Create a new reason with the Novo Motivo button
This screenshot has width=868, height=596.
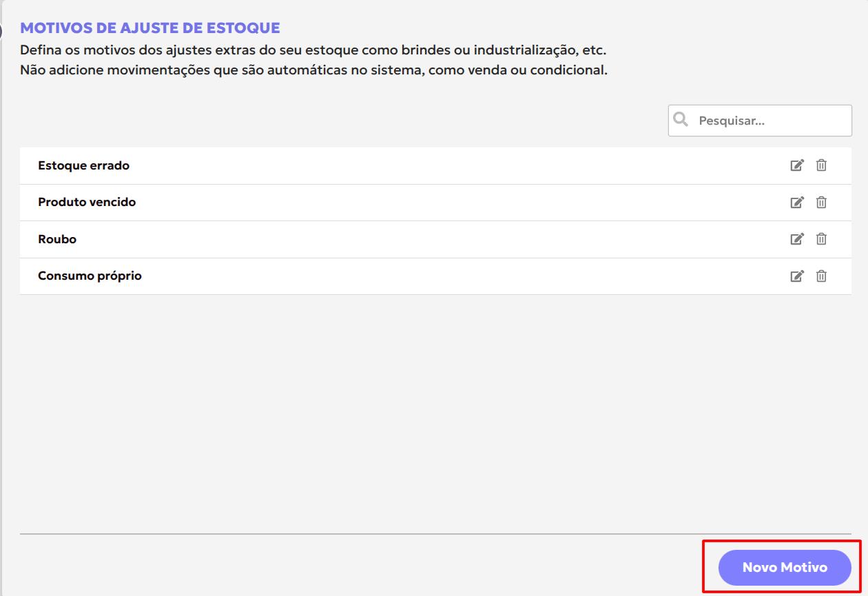[x=785, y=568]
